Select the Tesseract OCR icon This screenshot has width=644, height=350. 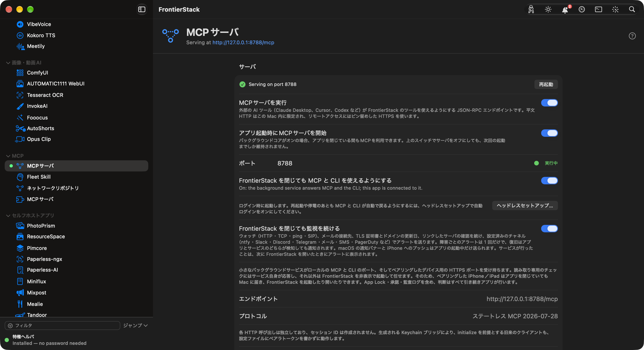coord(20,95)
